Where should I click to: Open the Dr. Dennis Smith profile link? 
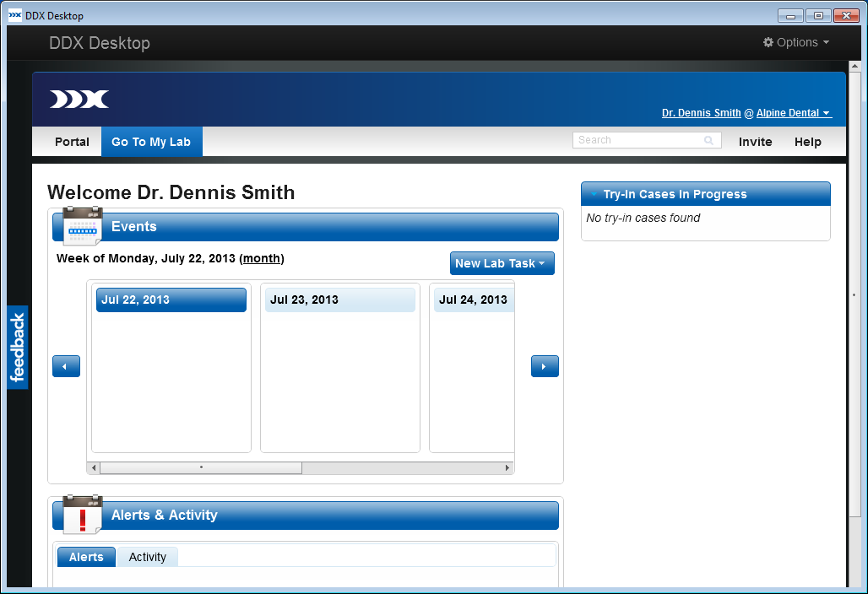(701, 113)
